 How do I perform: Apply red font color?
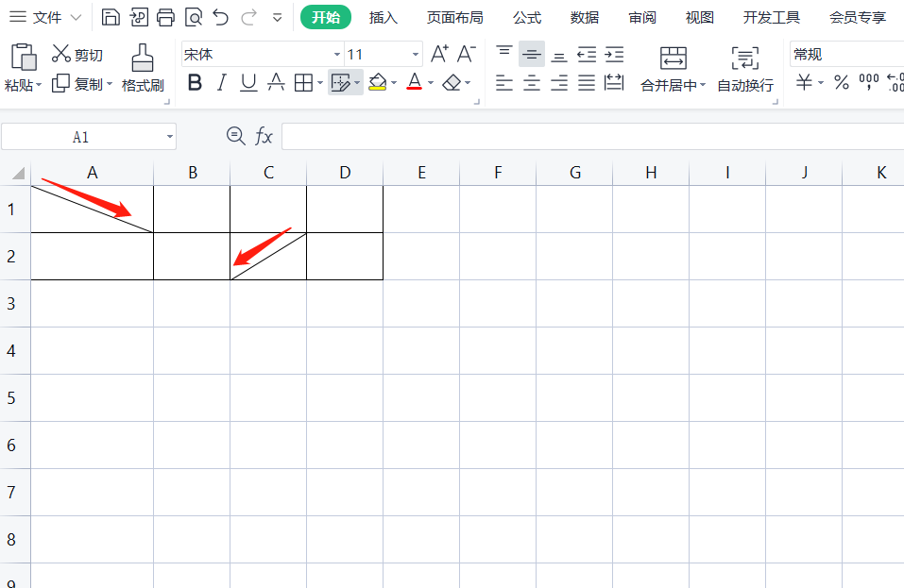tap(414, 82)
